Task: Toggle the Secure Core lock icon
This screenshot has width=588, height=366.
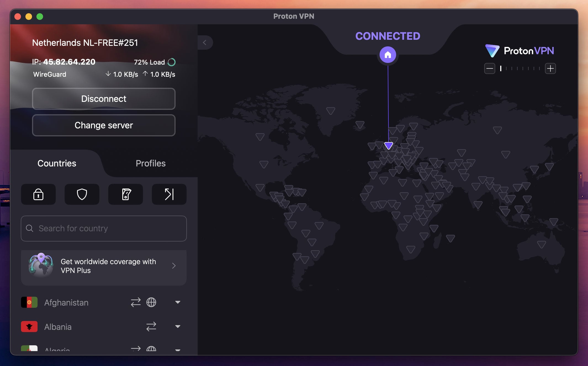Action: [x=38, y=194]
